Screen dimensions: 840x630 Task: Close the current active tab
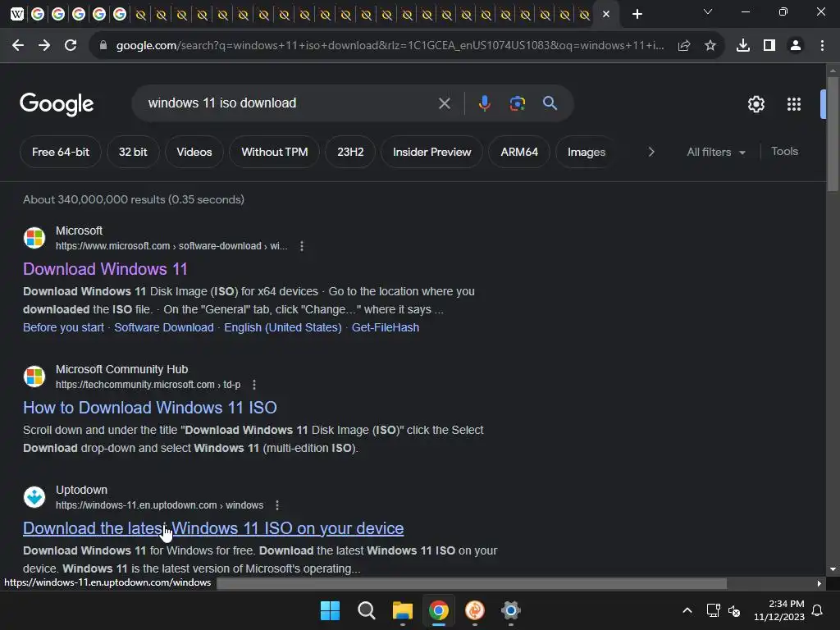click(x=606, y=14)
